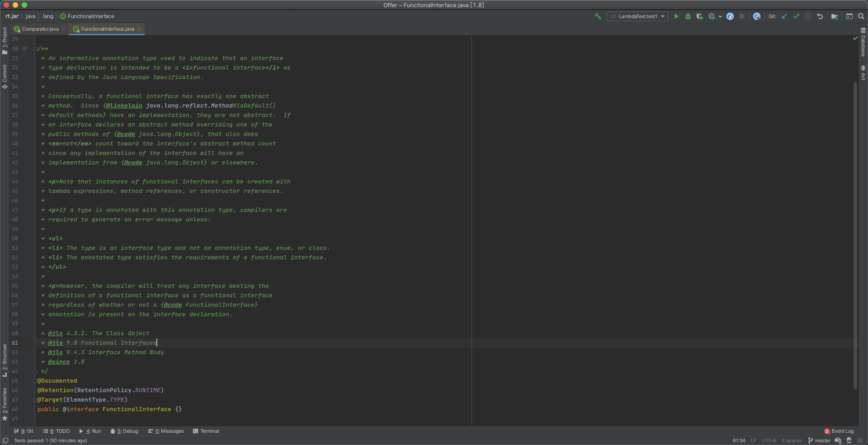The height and width of the screenshot is (445, 868).
Task: Click the 61:34 cursor position indicator
Action: 739,440
